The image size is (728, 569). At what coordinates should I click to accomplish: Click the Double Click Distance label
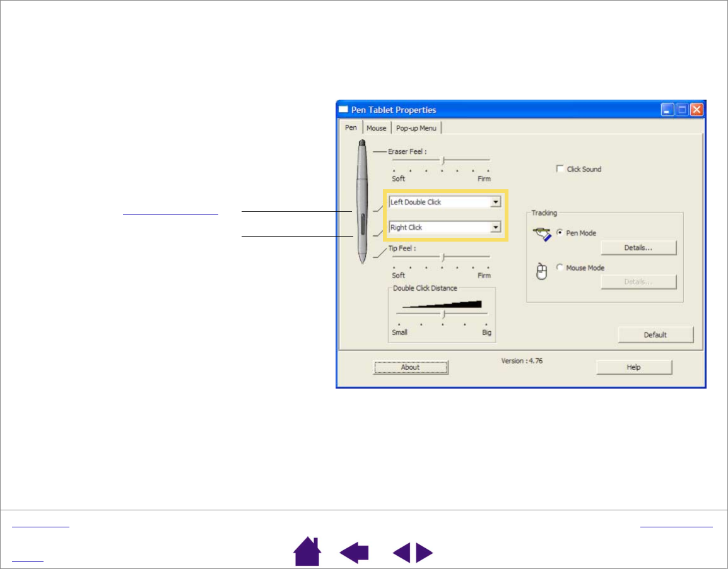pos(425,288)
